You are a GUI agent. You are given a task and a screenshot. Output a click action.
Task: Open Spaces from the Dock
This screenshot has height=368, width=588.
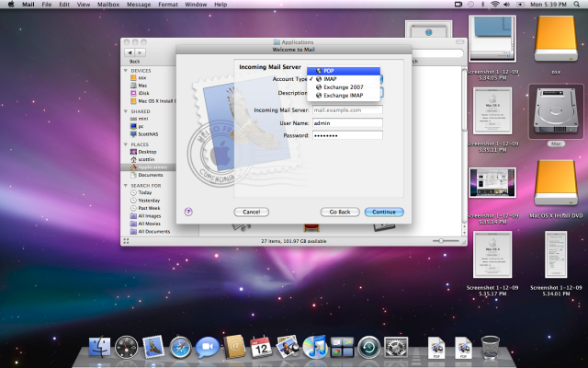[342, 348]
